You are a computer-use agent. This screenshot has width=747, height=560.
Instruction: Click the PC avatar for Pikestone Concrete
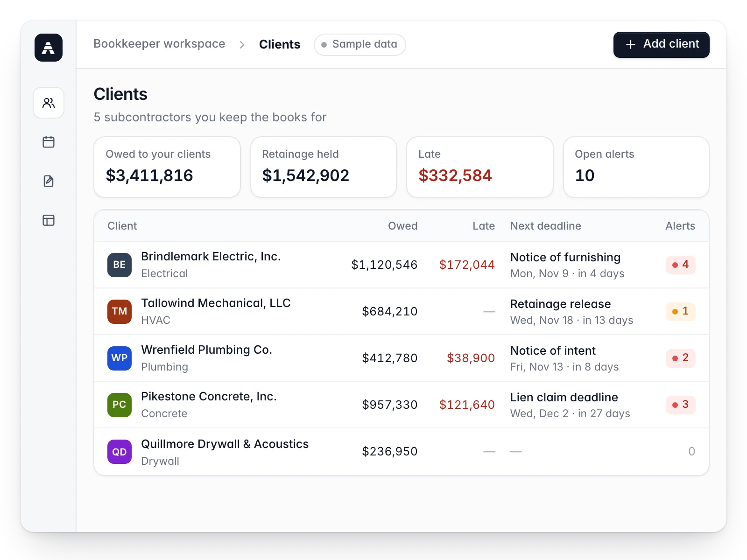120,405
